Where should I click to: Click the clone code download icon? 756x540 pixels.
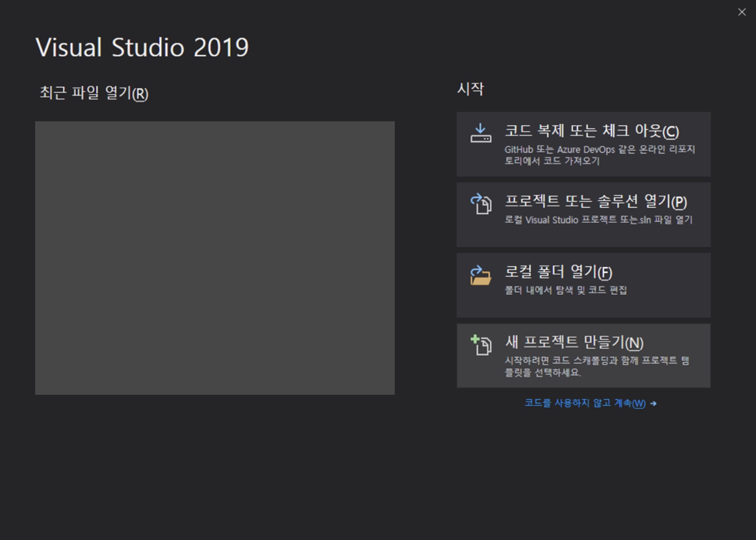click(x=481, y=133)
